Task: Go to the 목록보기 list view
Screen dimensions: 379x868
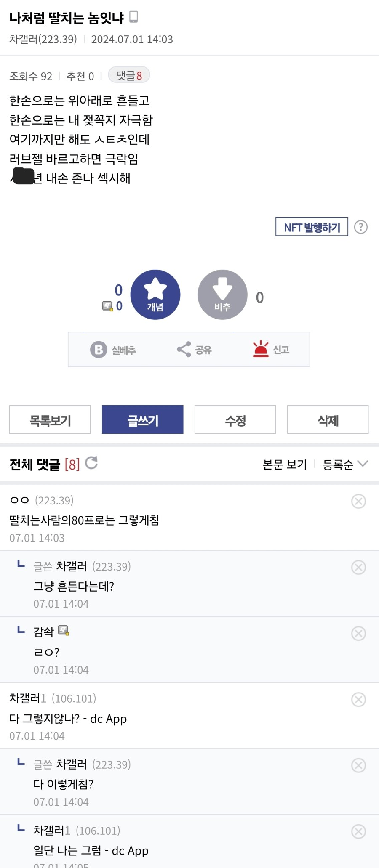Action: point(50,419)
